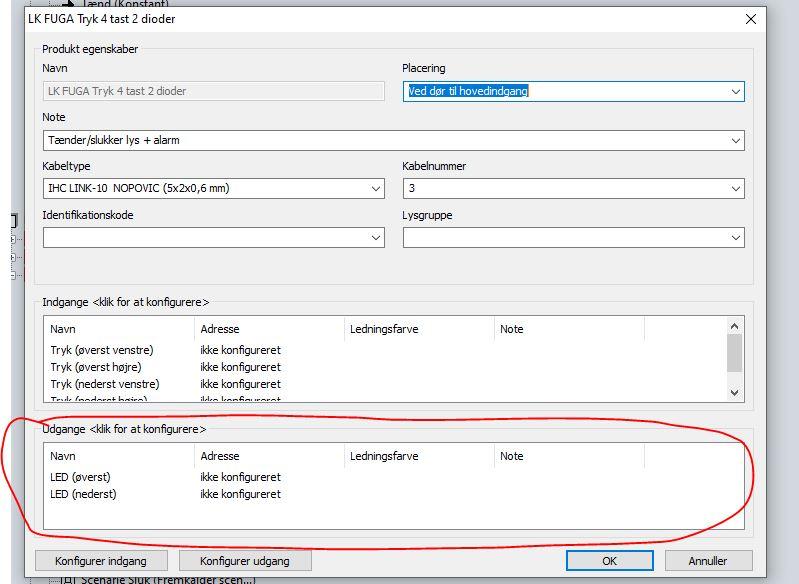Select Tryk (øverst højre) input row
The image size is (799, 584).
96,367
